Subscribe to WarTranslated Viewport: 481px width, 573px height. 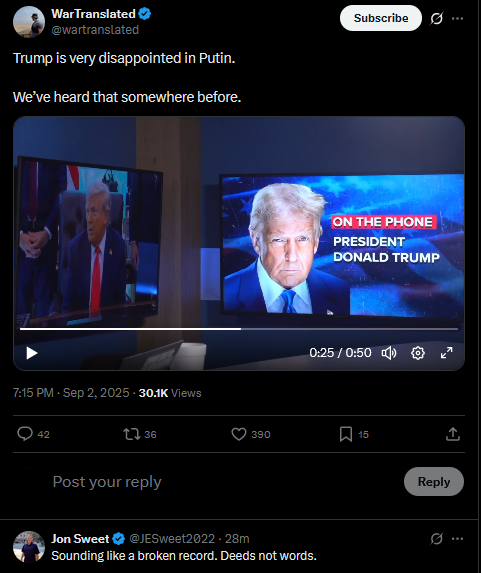[x=381, y=18]
